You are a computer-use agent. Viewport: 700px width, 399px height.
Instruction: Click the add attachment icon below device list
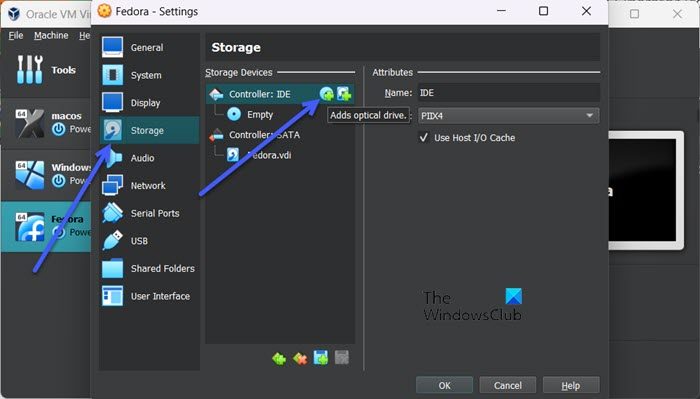[x=321, y=358]
